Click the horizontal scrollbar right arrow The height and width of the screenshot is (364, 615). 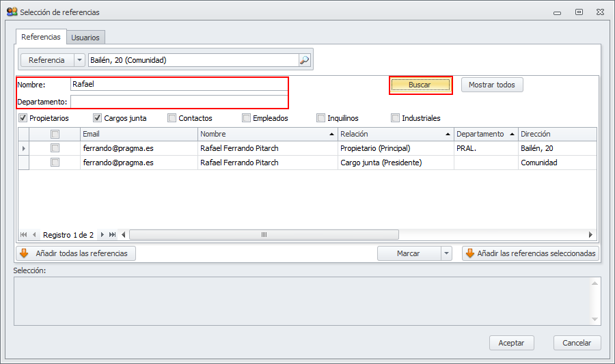point(590,235)
